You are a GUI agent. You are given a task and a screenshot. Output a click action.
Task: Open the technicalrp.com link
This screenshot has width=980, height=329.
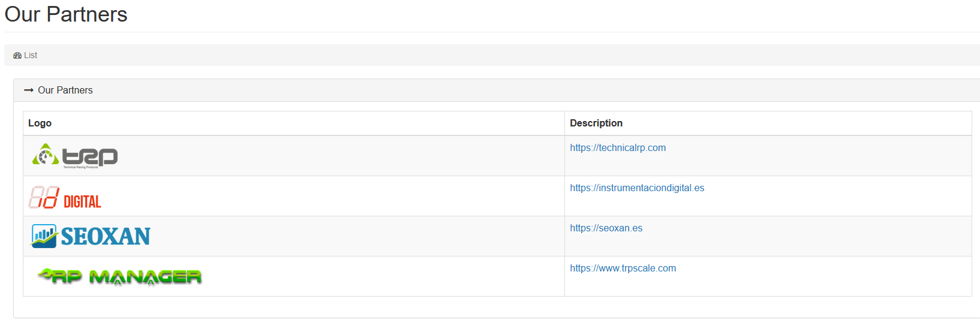(x=618, y=148)
